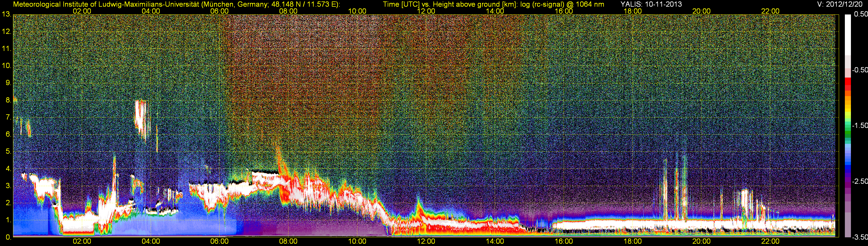Click the 08:00 label on the bottom time axis
The height and width of the screenshot is (246, 868).
288,241
